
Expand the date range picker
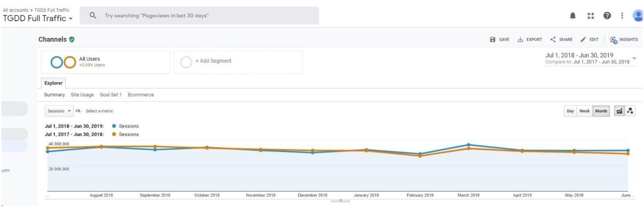[635, 59]
